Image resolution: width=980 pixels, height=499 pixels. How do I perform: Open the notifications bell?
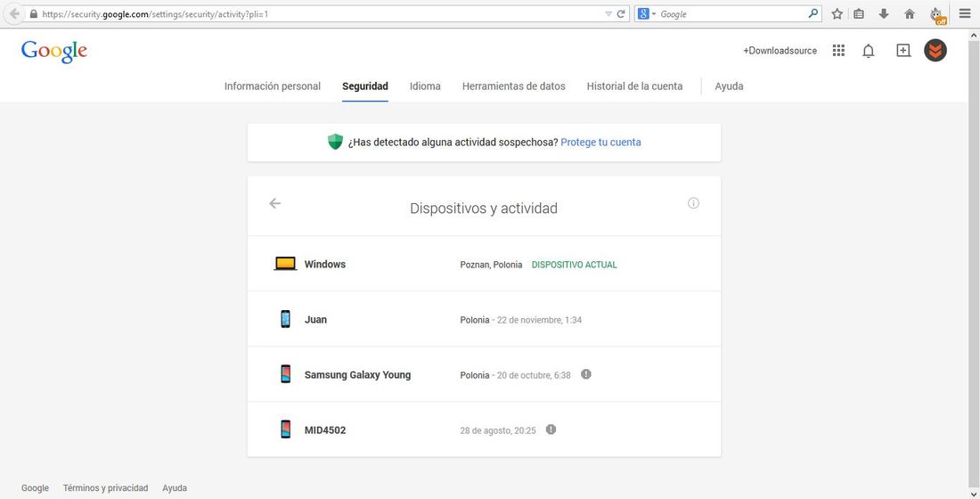868,51
